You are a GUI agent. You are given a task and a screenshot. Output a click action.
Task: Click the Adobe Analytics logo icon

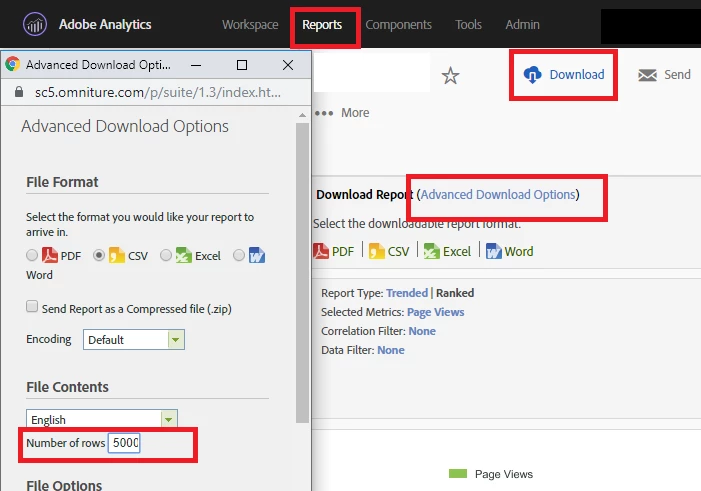click(x=34, y=24)
